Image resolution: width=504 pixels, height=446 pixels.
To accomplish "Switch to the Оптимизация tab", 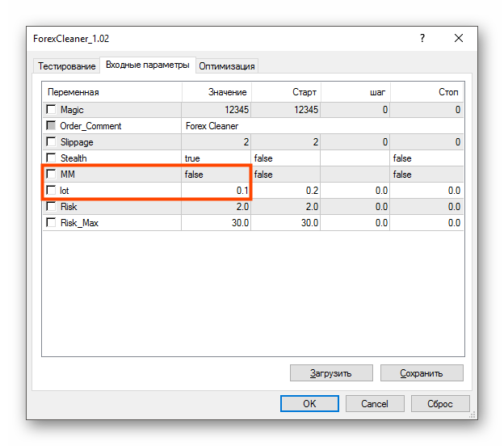I will (x=227, y=66).
